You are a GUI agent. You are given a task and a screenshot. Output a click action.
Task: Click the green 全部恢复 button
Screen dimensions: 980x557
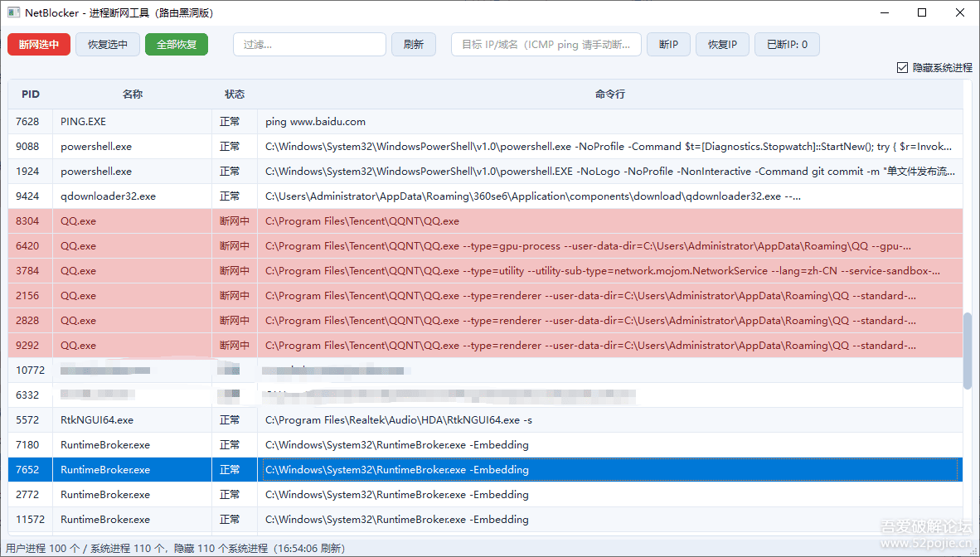pos(177,45)
